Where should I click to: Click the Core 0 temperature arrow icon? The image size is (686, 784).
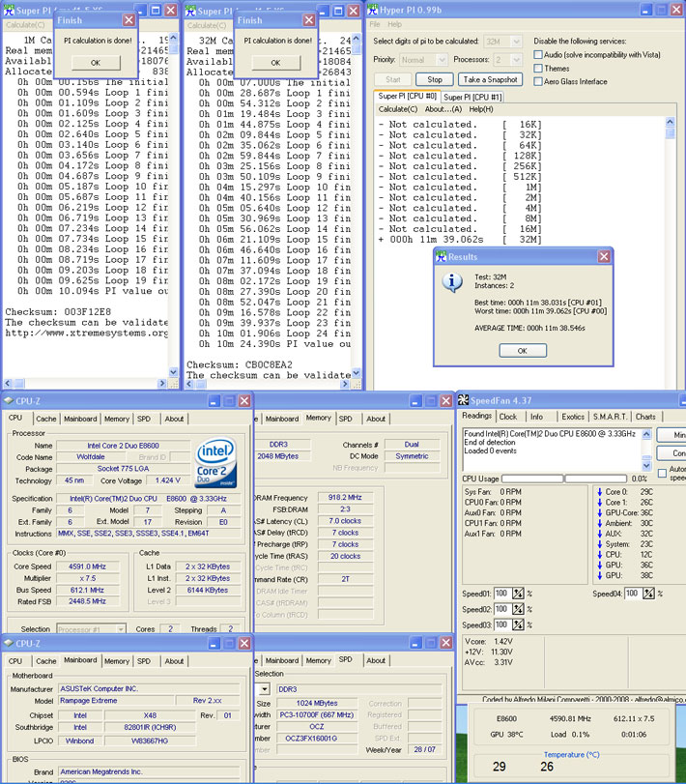pos(600,492)
